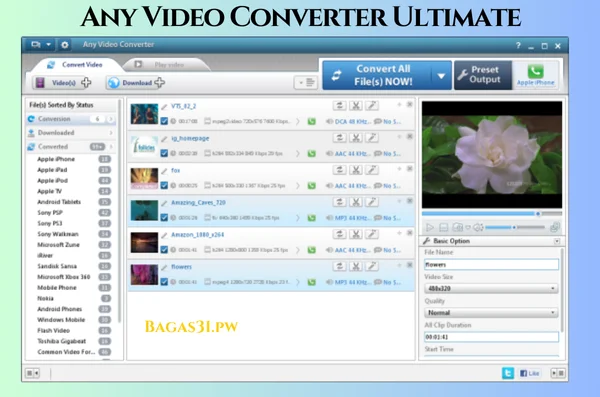Open the help question mark

518,45
